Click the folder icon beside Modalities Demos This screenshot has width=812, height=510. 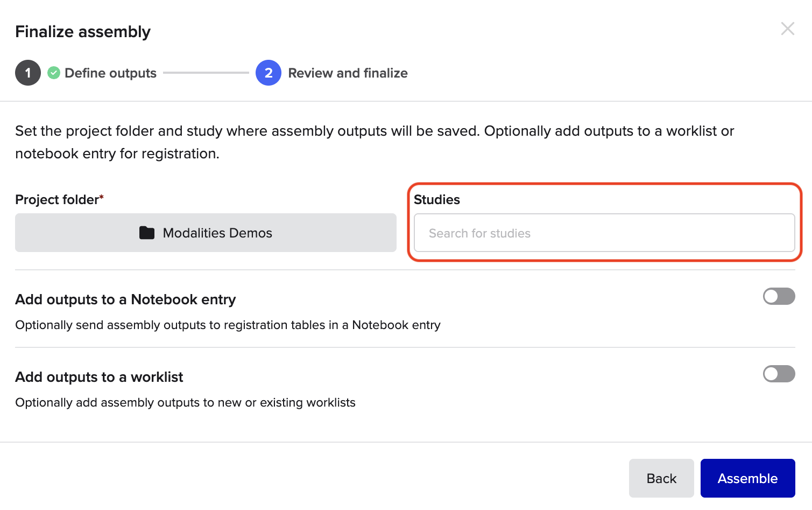(x=147, y=233)
